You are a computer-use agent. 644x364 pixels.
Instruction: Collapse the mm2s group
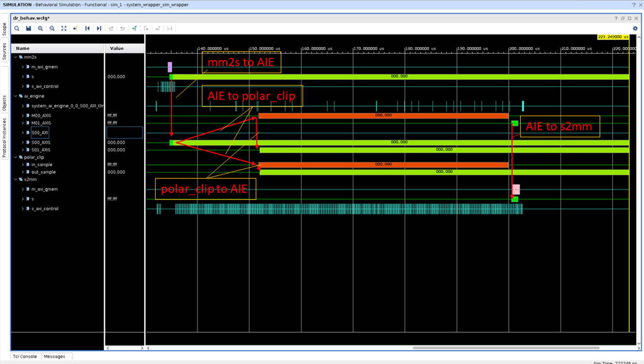click(15, 57)
